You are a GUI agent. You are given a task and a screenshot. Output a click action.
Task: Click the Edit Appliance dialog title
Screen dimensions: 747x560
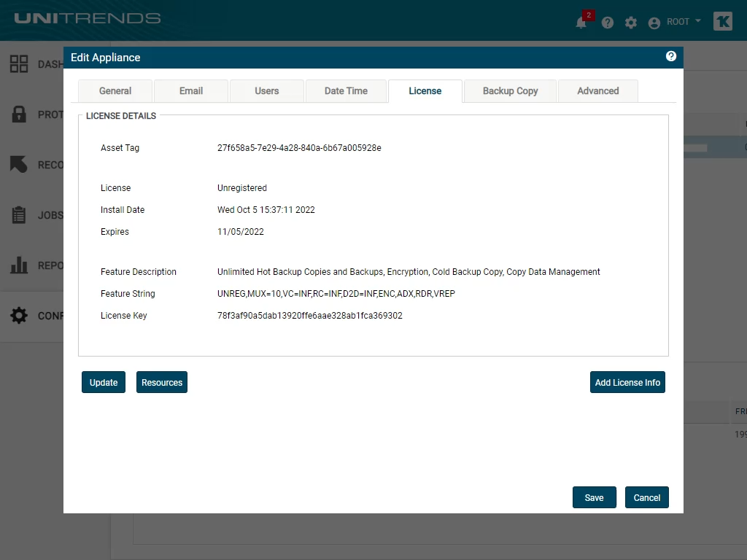point(105,58)
